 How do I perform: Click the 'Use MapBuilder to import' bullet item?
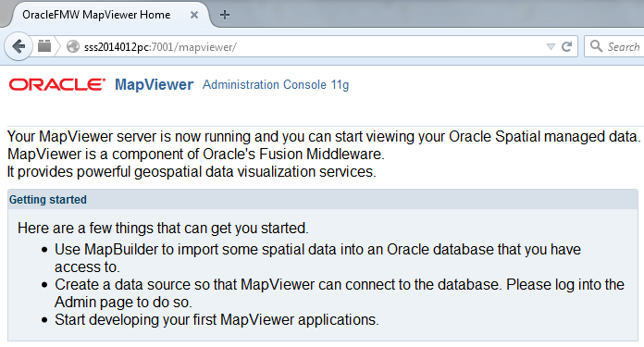pos(317,258)
